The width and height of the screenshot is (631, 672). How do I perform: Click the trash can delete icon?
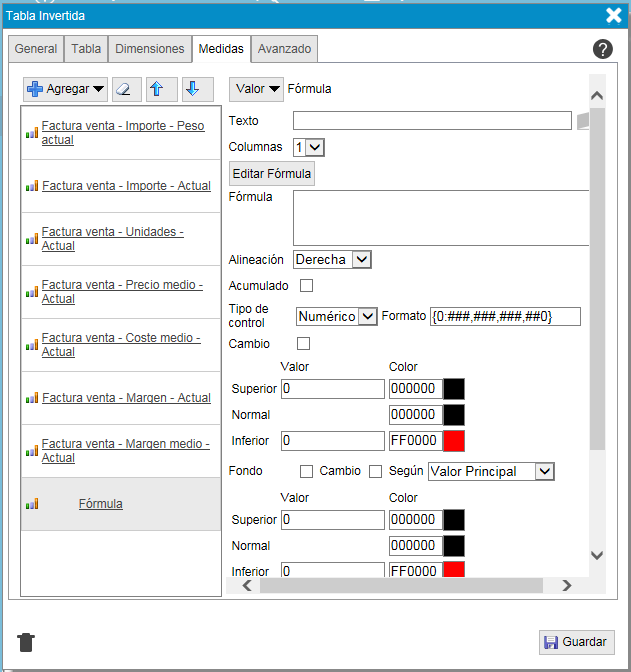(27, 642)
